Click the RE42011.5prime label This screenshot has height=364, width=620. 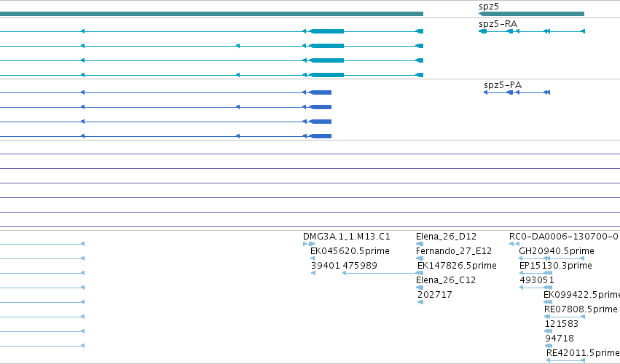click(x=583, y=353)
